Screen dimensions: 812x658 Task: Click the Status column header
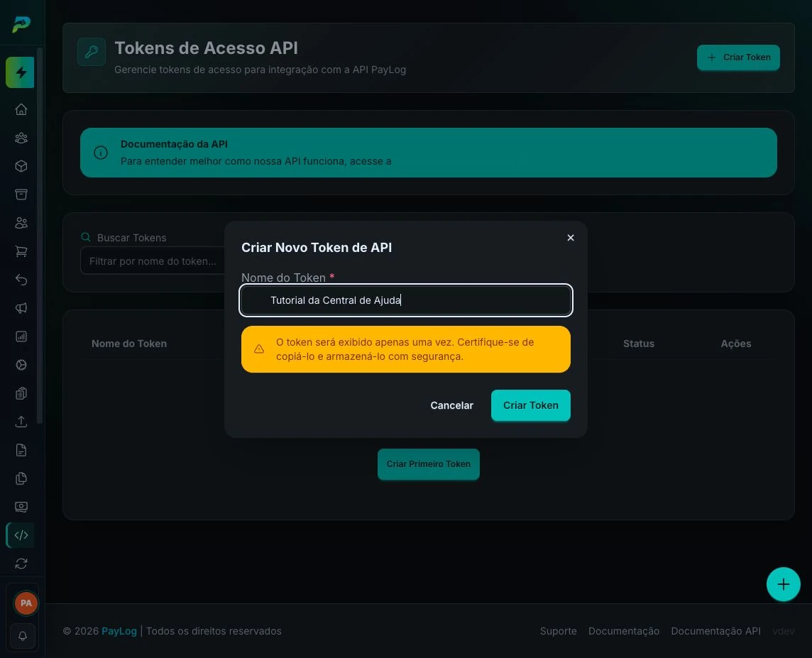(639, 344)
